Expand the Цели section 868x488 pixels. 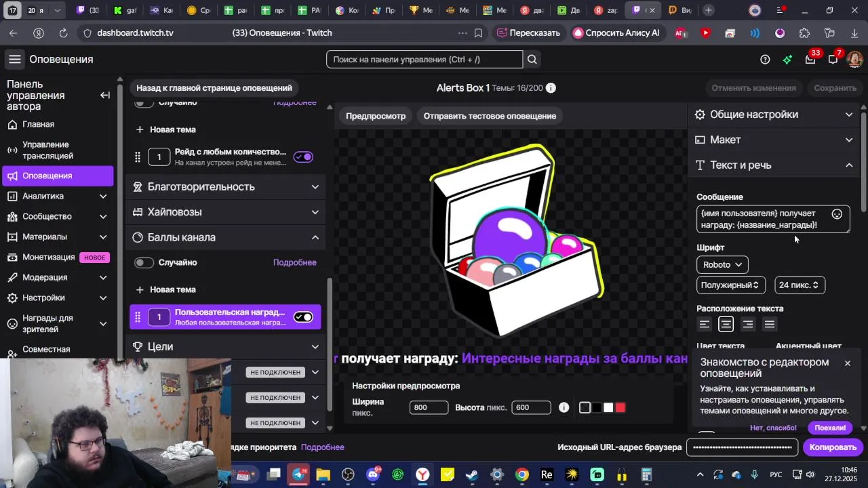(x=225, y=346)
